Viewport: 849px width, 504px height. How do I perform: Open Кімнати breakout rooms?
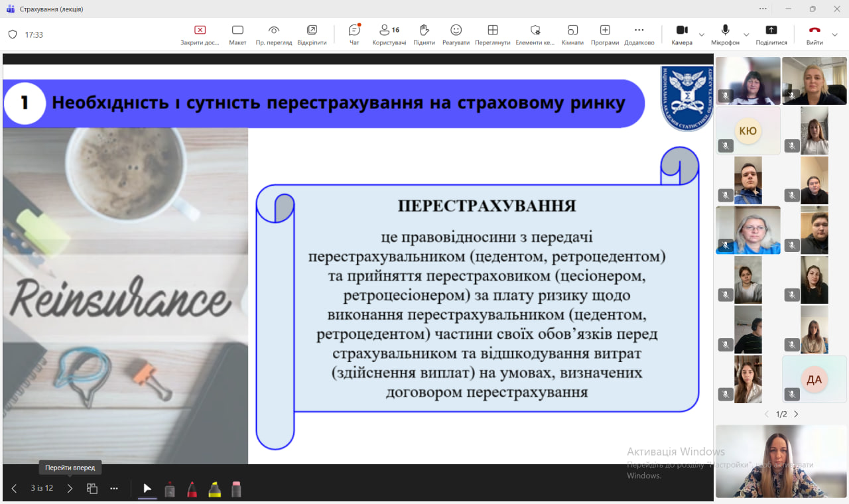(572, 34)
